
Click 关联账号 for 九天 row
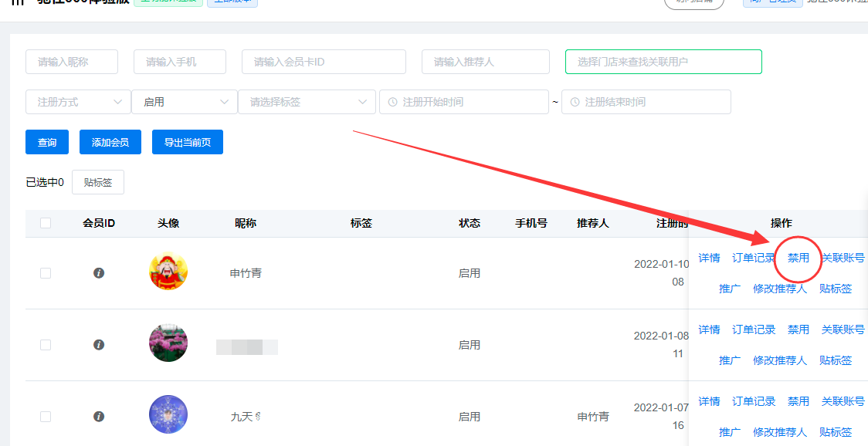pos(843,401)
